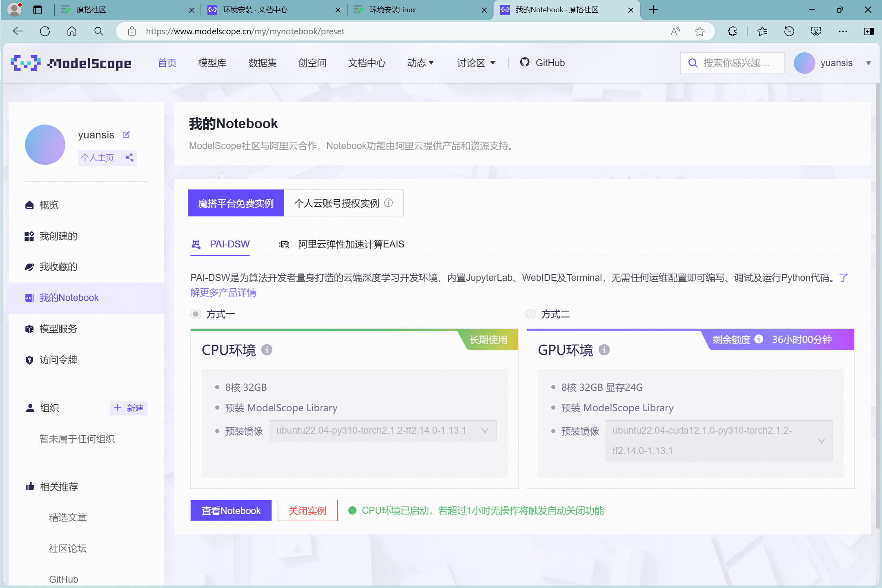Viewport: 882px width, 588px height.
Task: Open the PAI-DSW tab
Action: click(x=220, y=244)
